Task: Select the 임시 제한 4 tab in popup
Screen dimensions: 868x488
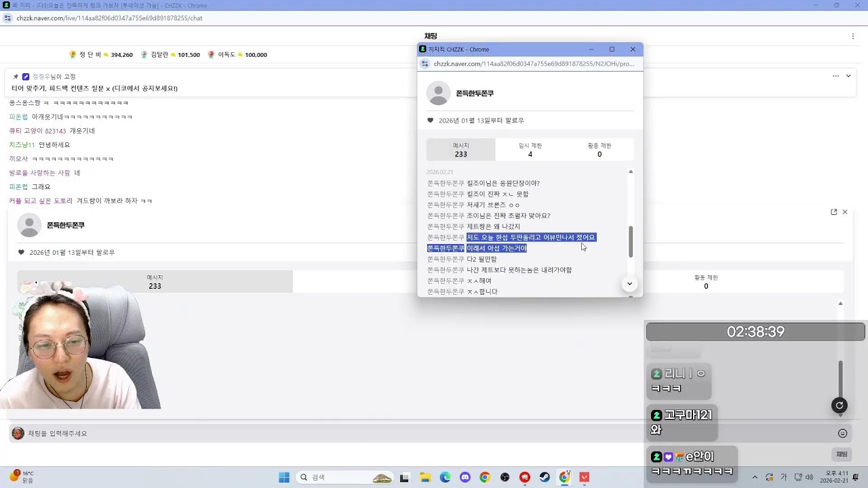Action: click(530, 150)
